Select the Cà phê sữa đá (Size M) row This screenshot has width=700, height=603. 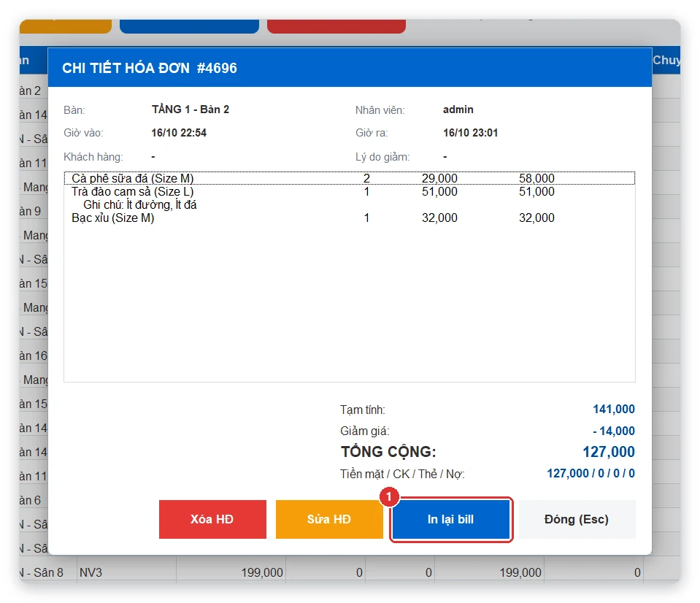coord(349,178)
